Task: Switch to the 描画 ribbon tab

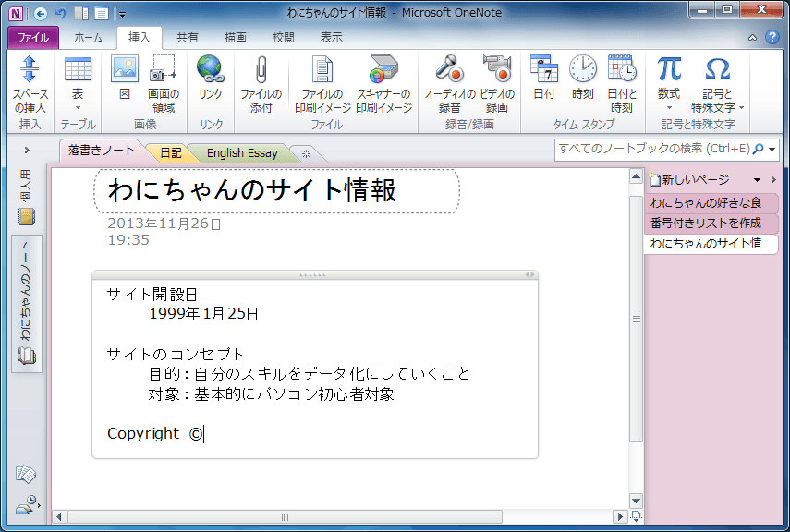Action: 236,38
